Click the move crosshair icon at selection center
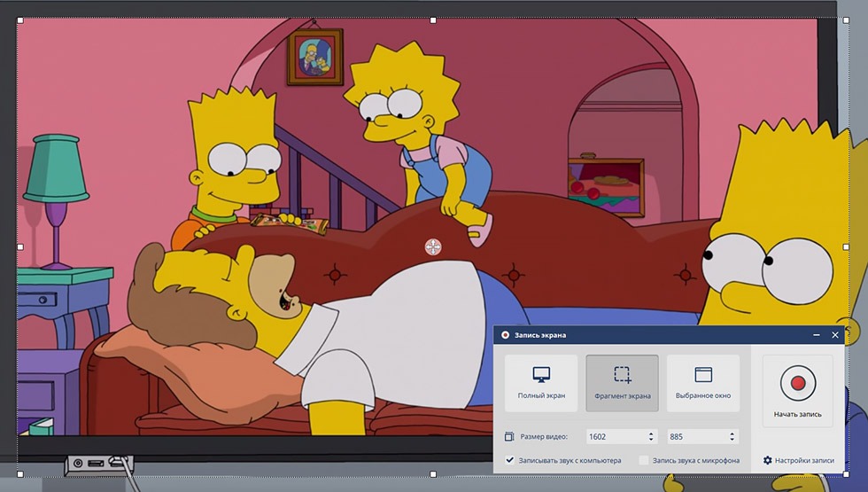 [433, 247]
